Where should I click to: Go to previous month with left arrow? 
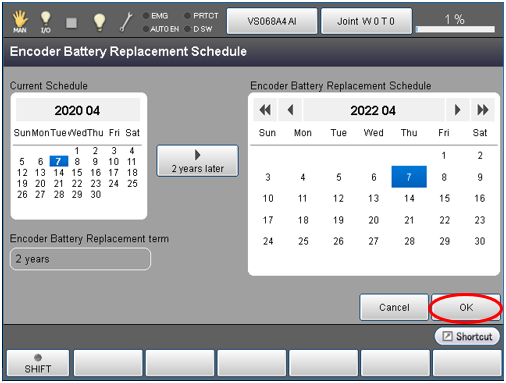(290, 110)
